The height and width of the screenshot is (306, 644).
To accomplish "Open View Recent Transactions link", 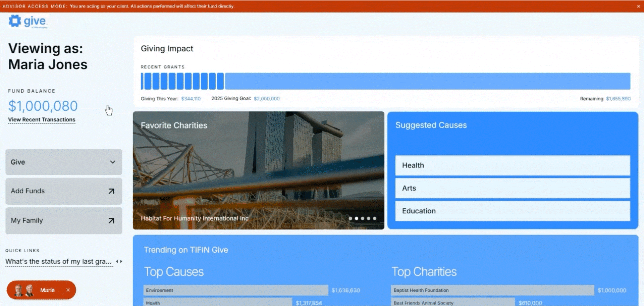I will click(x=42, y=120).
